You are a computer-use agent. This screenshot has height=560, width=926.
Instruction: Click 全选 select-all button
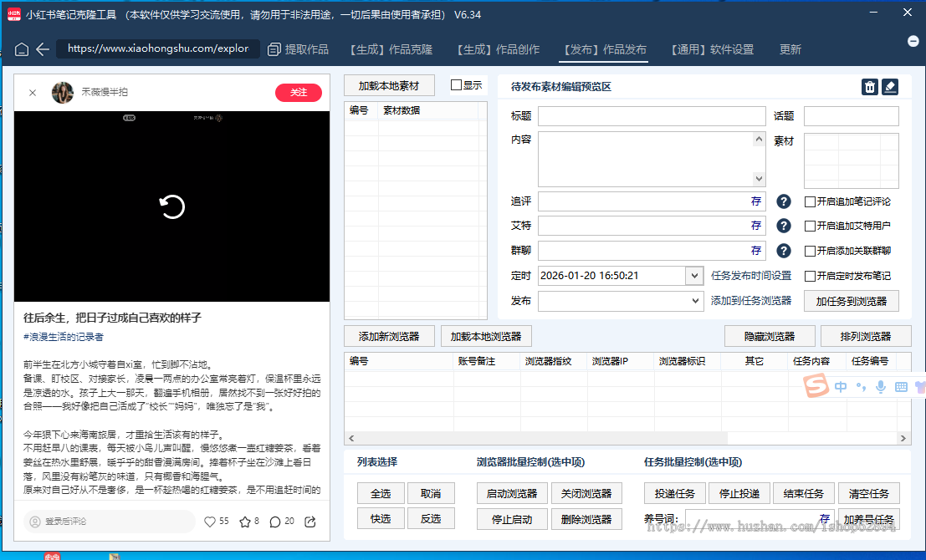click(381, 493)
